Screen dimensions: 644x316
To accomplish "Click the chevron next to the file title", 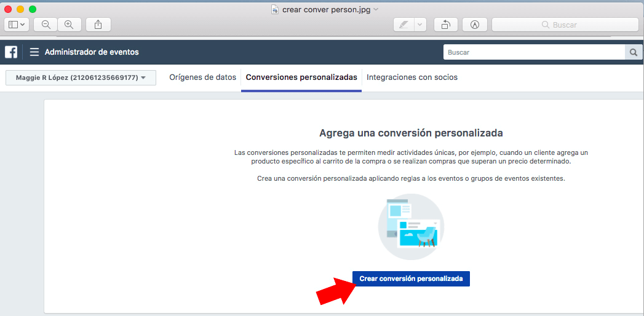I will point(376,9).
